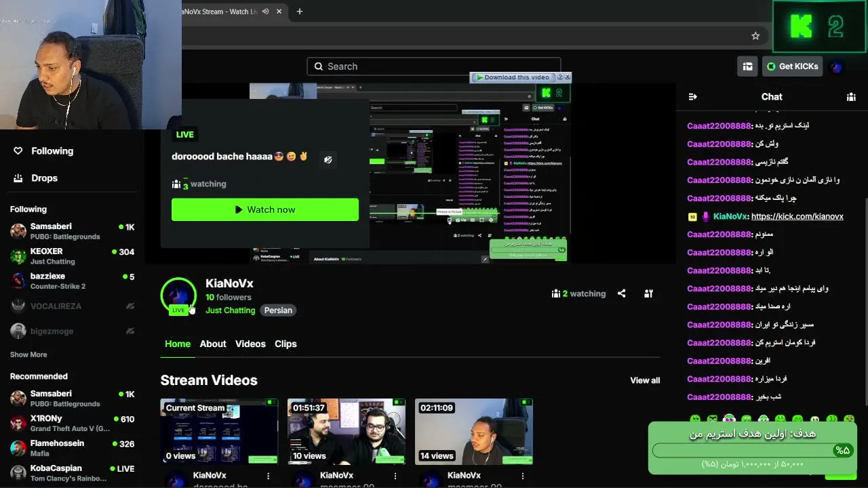868x488 pixels.
Task: Open the 01:51:37 stream video thumbnail
Action: tap(347, 432)
